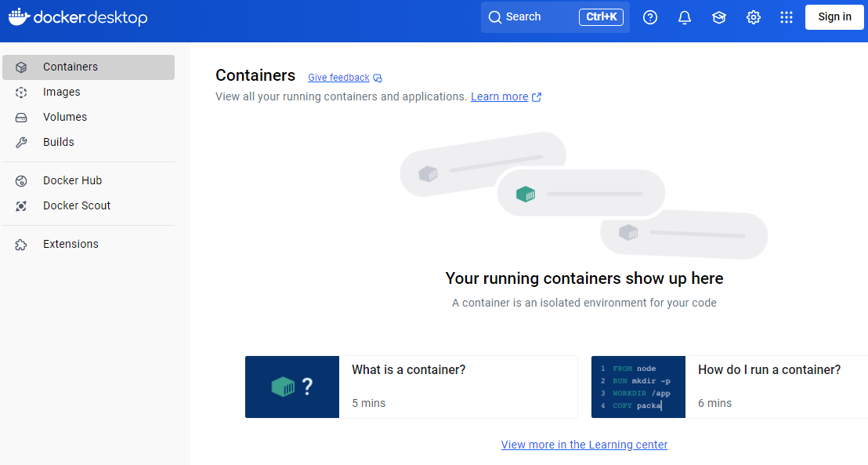Open Docker Hub from the sidebar
The width and height of the screenshot is (868, 465).
(89, 180)
